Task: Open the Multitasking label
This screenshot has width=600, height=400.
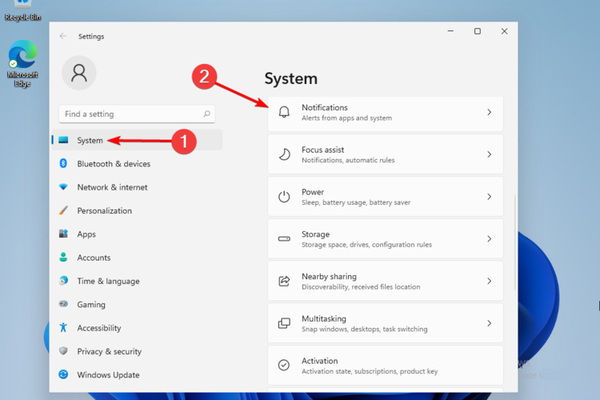Action: pyautogui.click(x=324, y=318)
